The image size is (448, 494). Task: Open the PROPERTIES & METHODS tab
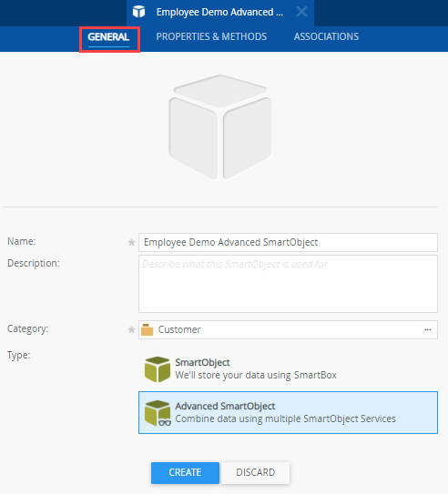[211, 37]
